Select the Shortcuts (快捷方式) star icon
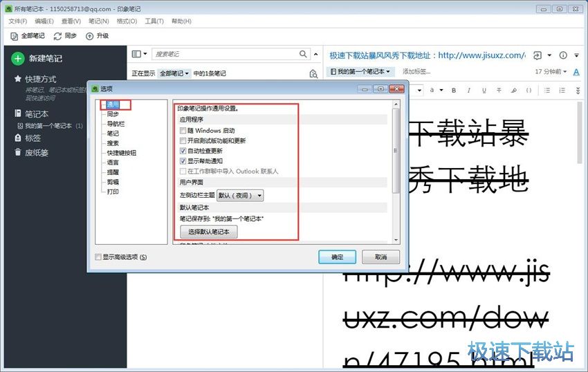The width and height of the screenshot is (588, 372). [x=17, y=79]
